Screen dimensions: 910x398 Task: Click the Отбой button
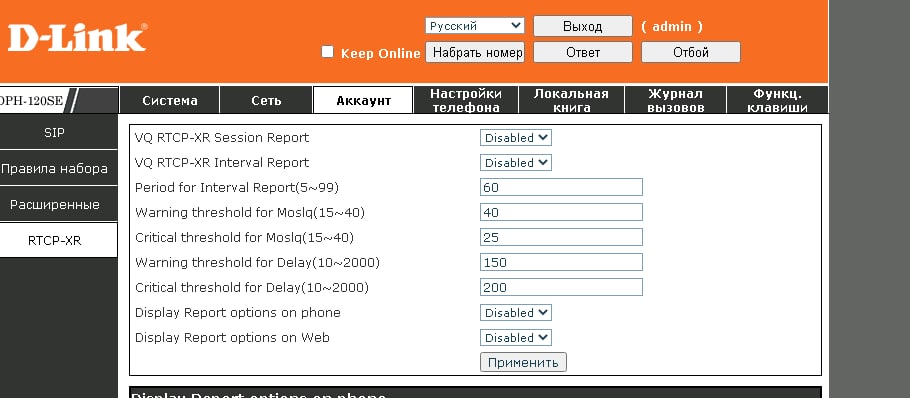click(x=691, y=52)
